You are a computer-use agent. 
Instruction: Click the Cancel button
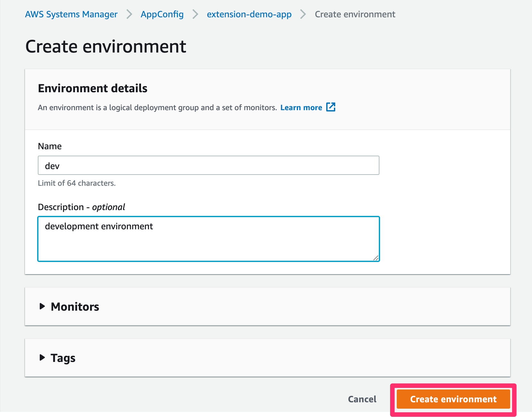pyautogui.click(x=362, y=399)
